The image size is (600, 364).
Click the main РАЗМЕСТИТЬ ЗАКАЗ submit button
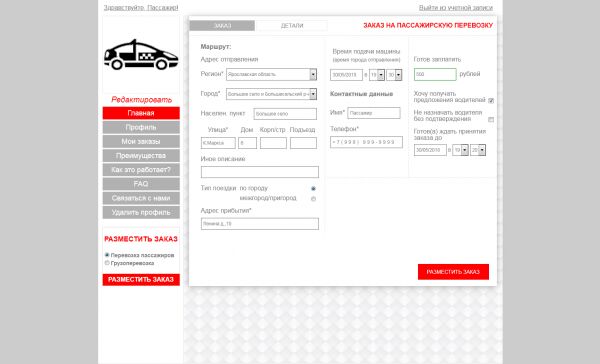coord(453,272)
